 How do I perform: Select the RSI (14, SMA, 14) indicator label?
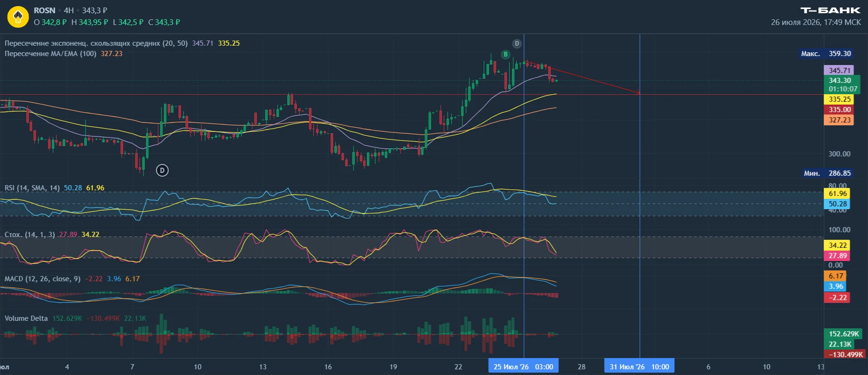pos(32,188)
